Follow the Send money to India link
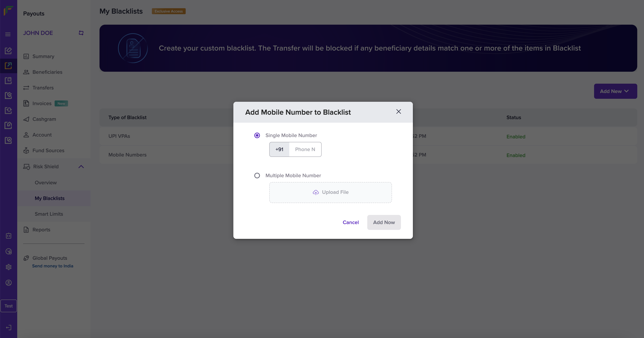The width and height of the screenshot is (644, 338). coord(53,266)
